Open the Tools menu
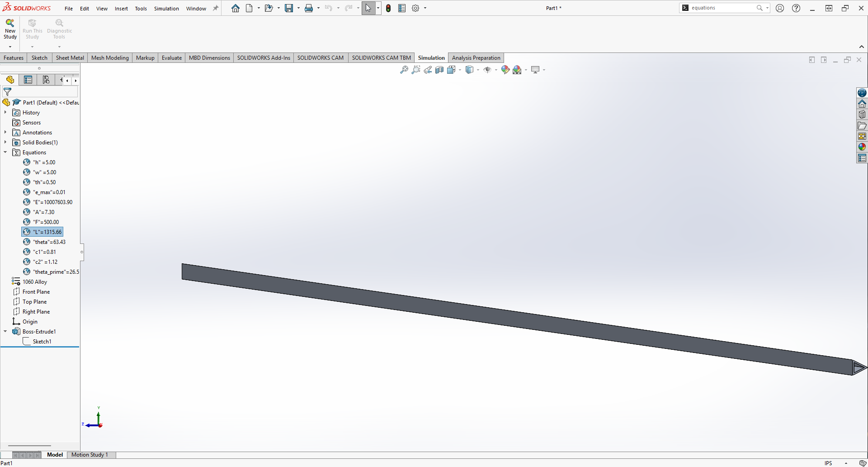This screenshot has height=467, width=868. (141, 9)
